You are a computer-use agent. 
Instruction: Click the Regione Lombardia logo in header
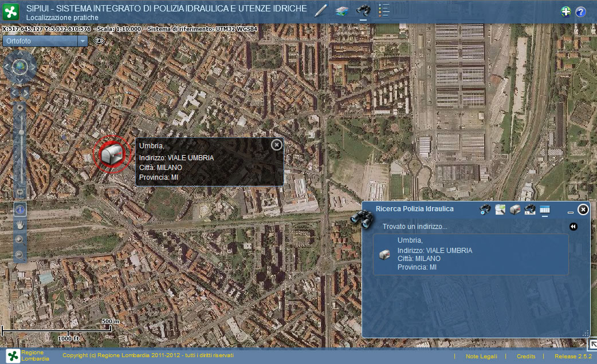[11, 12]
